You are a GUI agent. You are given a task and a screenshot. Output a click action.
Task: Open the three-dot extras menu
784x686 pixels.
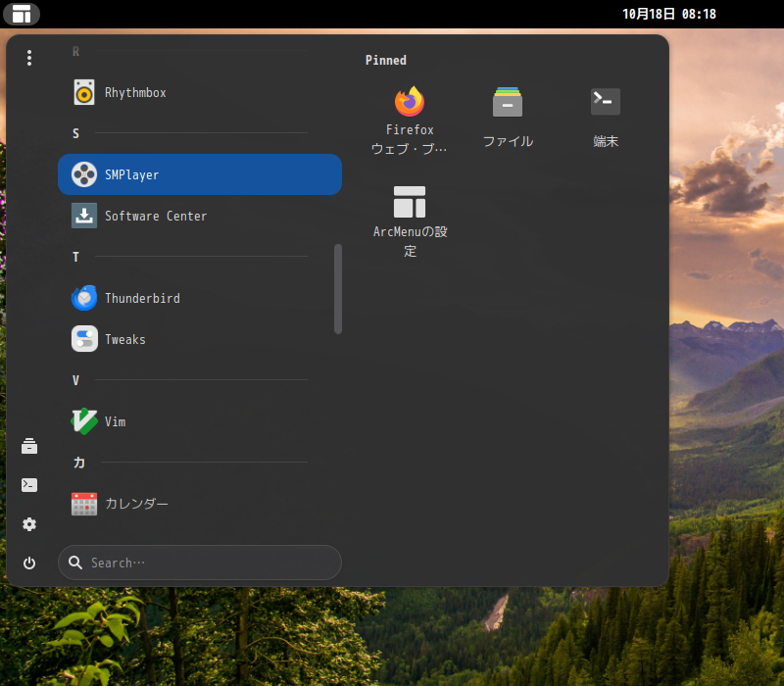click(x=29, y=58)
